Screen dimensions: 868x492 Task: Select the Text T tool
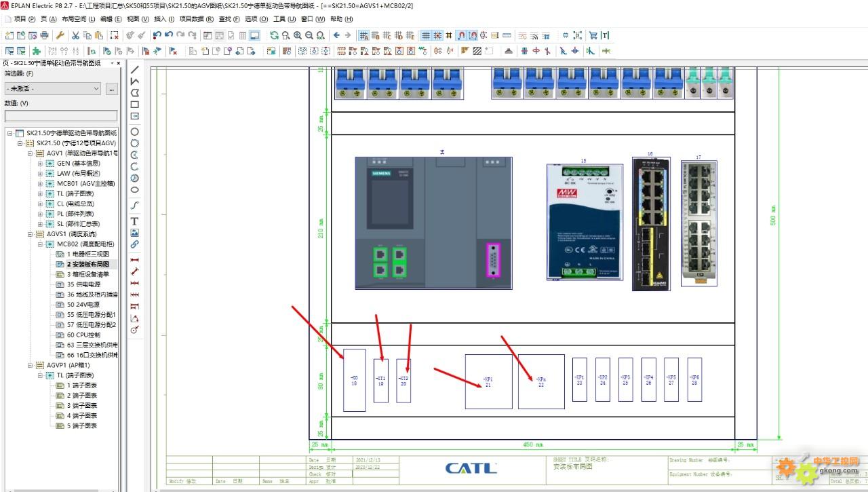[x=135, y=221]
